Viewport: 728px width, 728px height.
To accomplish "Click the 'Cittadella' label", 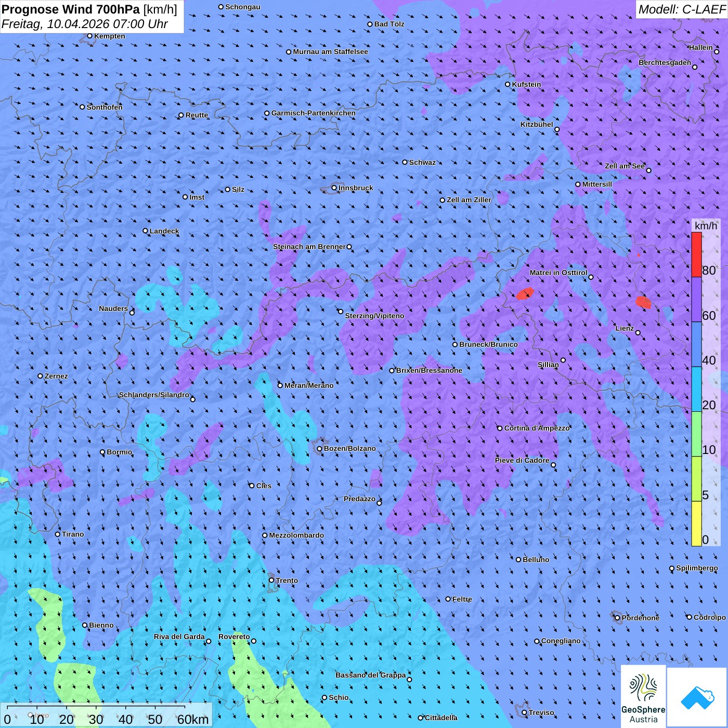I will point(441,718).
